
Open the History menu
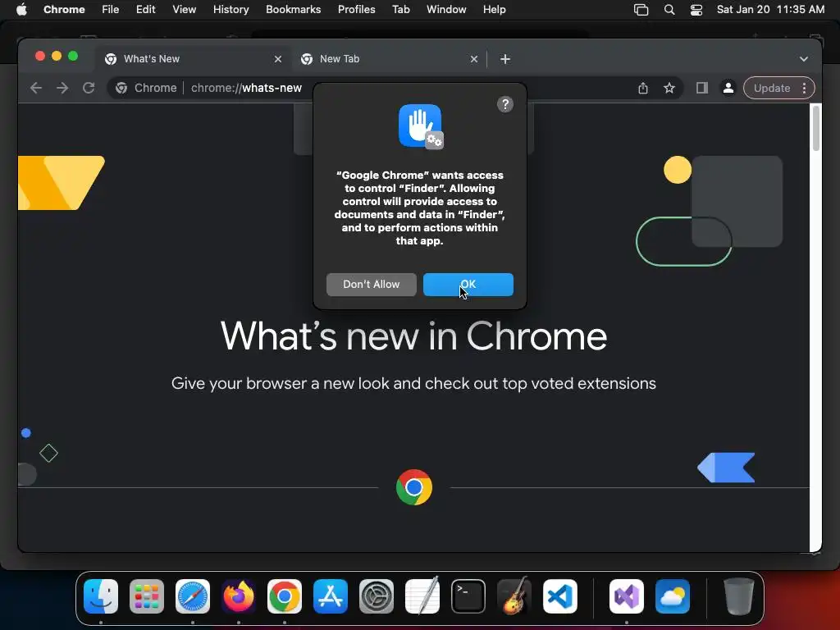tap(231, 10)
